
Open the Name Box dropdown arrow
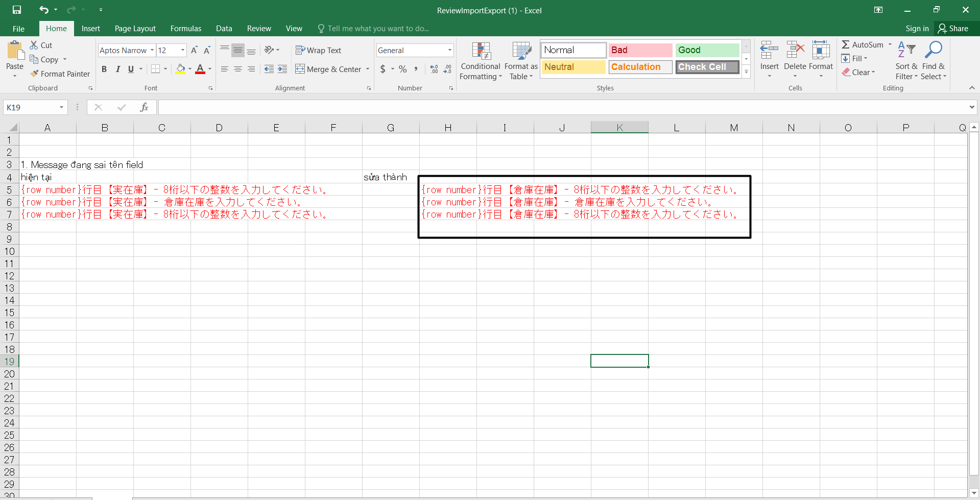point(61,107)
